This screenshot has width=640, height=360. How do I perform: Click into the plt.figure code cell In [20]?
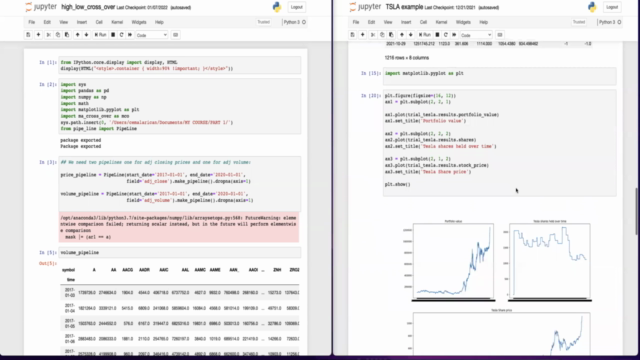pyautogui.click(x=500, y=143)
